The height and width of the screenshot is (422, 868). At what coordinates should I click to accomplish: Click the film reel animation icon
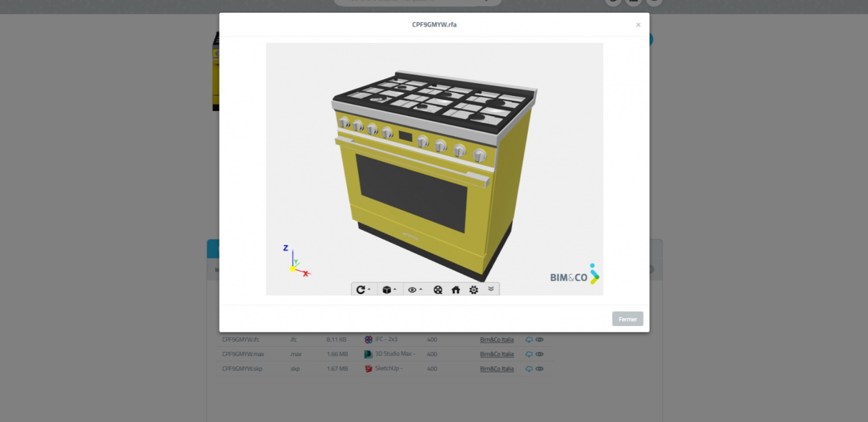(x=438, y=290)
